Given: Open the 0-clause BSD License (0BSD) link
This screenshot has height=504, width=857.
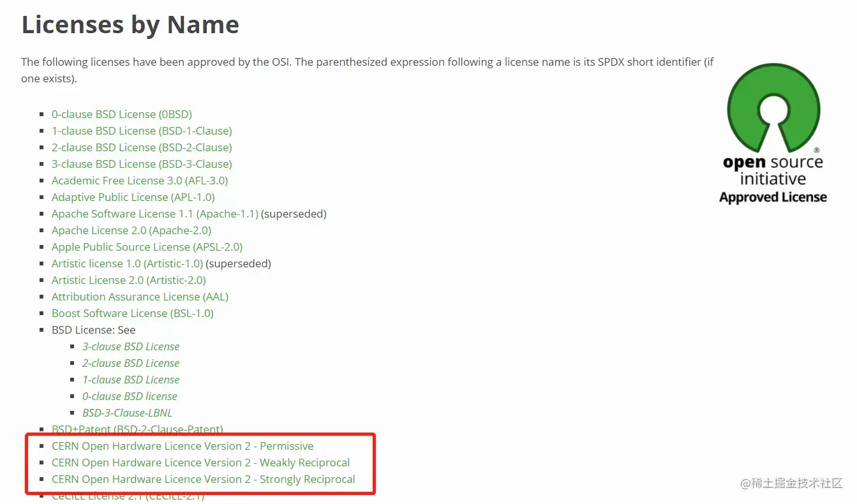Looking at the screenshot, I should [x=122, y=114].
